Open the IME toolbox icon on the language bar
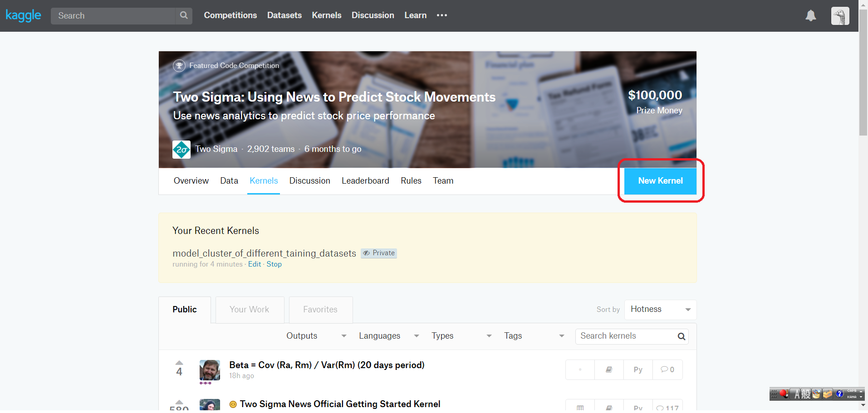 (828, 394)
